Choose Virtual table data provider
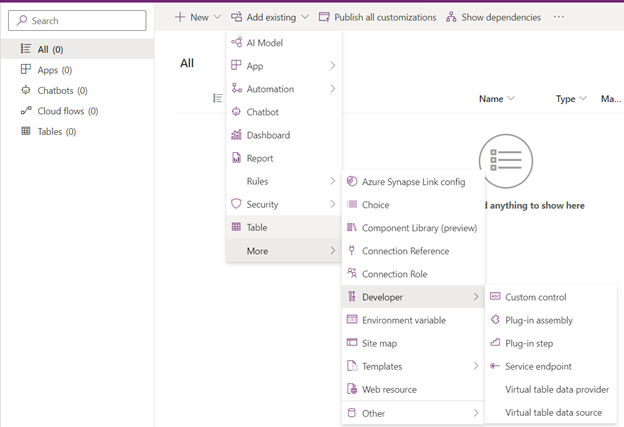The image size is (624, 427). pyautogui.click(x=551, y=389)
